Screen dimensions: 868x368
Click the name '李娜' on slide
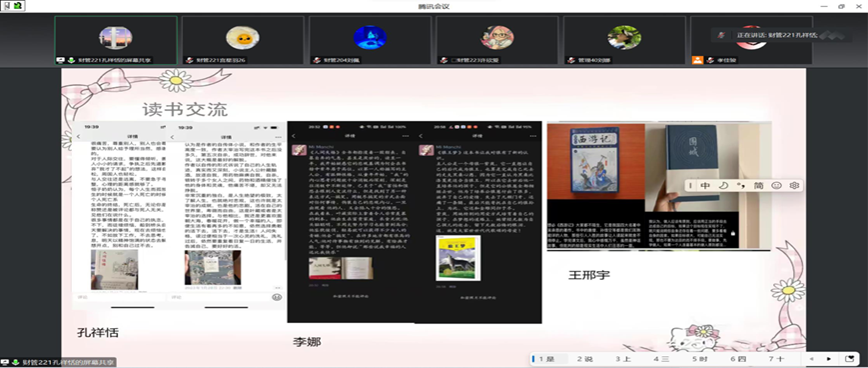point(307,341)
